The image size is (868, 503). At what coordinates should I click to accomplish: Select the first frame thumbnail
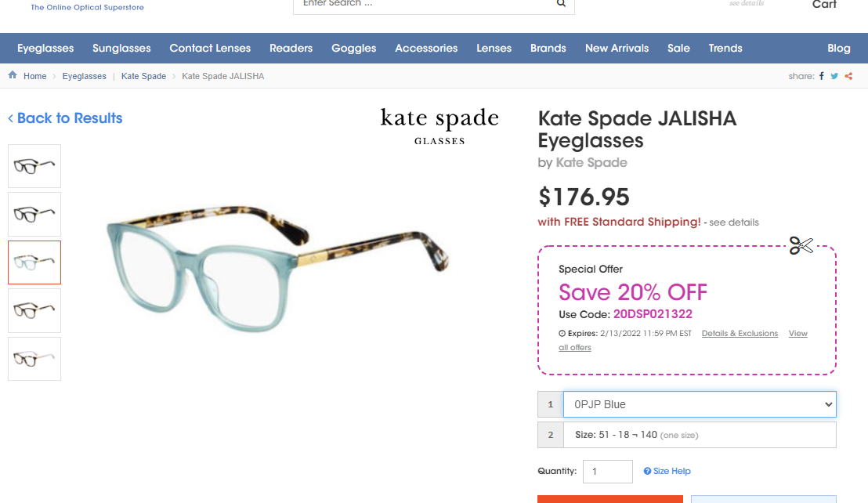tap(34, 166)
